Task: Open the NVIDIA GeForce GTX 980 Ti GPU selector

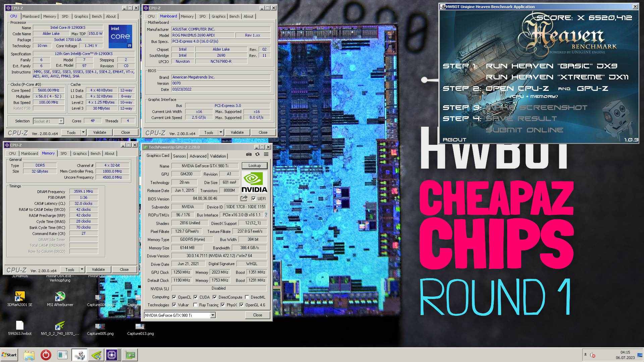Action: point(180,315)
